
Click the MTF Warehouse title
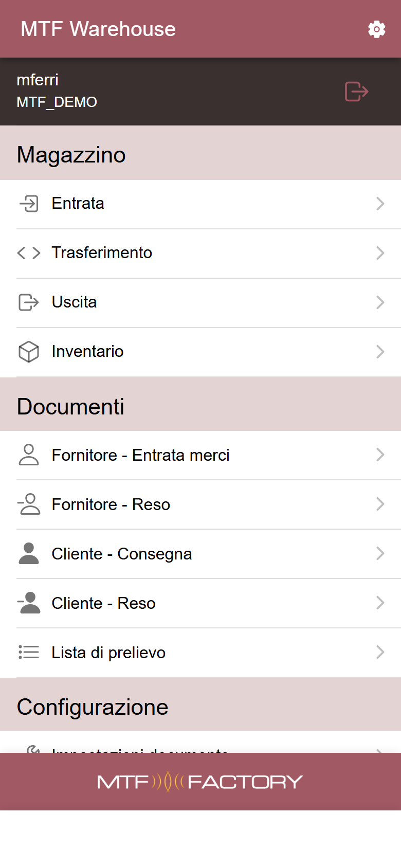(x=98, y=29)
